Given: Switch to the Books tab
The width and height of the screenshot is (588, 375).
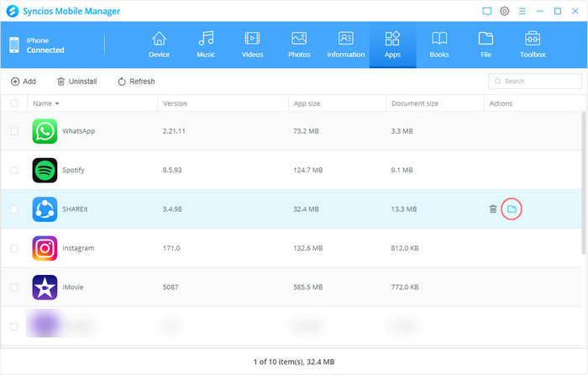Looking at the screenshot, I should 438,45.
